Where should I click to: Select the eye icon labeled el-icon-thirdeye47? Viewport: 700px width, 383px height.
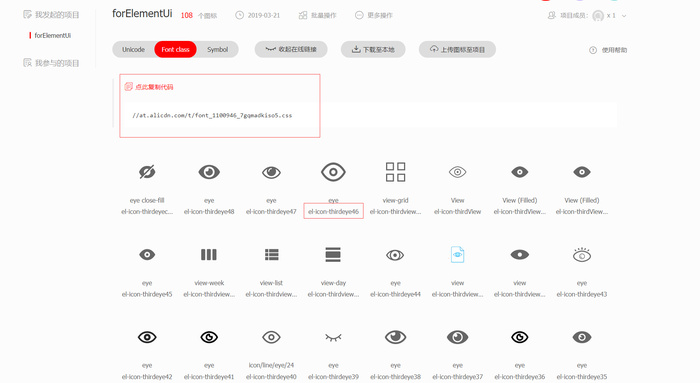(x=271, y=172)
